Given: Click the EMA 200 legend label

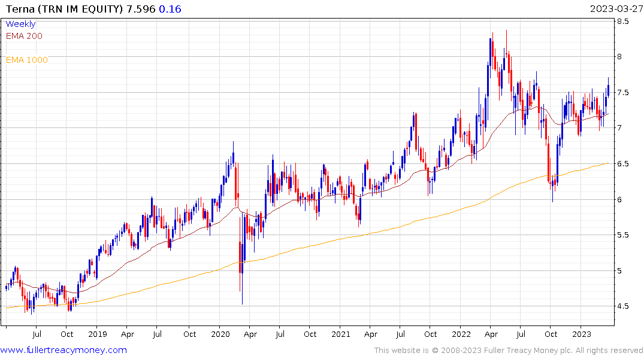Looking at the screenshot, I should [x=24, y=36].
